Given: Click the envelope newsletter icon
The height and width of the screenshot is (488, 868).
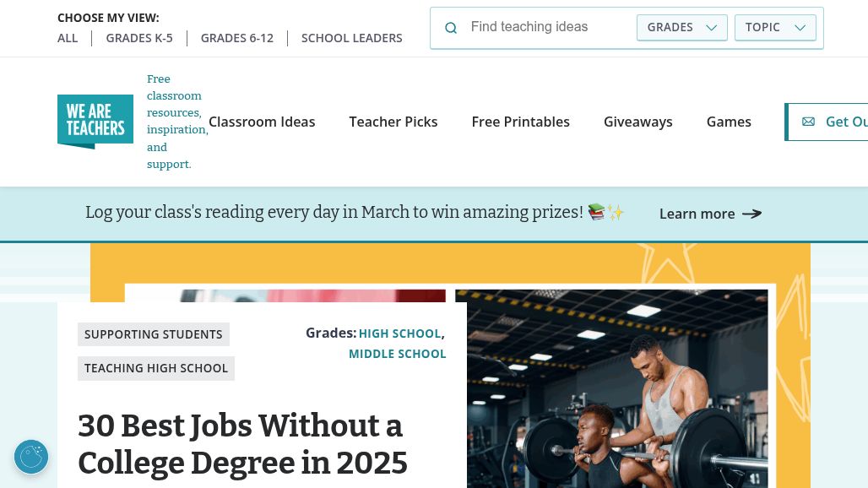Looking at the screenshot, I should coord(808,122).
